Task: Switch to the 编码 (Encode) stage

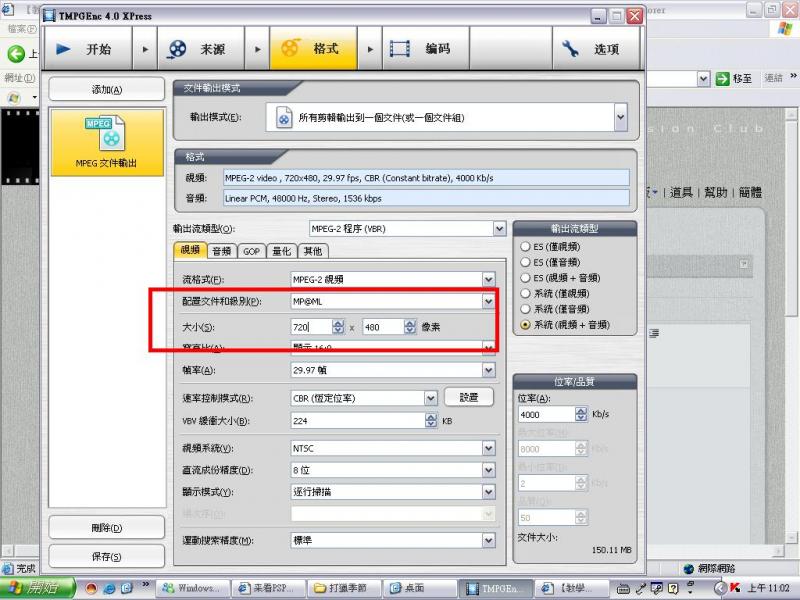Action: point(426,48)
